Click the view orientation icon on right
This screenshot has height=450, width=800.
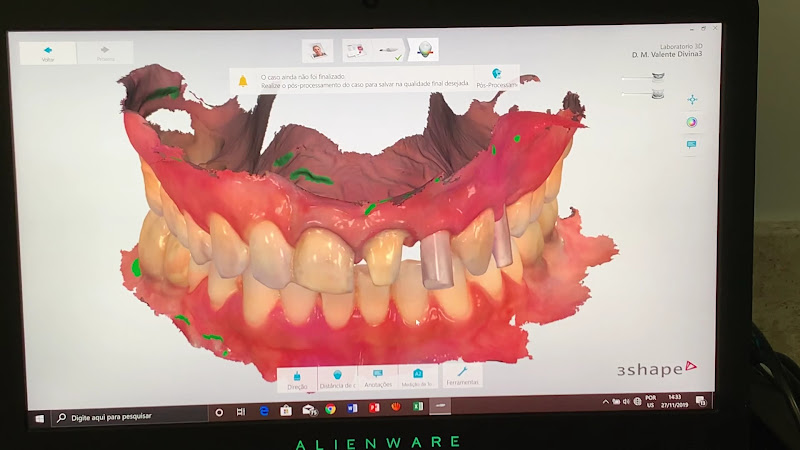coord(691,100)
